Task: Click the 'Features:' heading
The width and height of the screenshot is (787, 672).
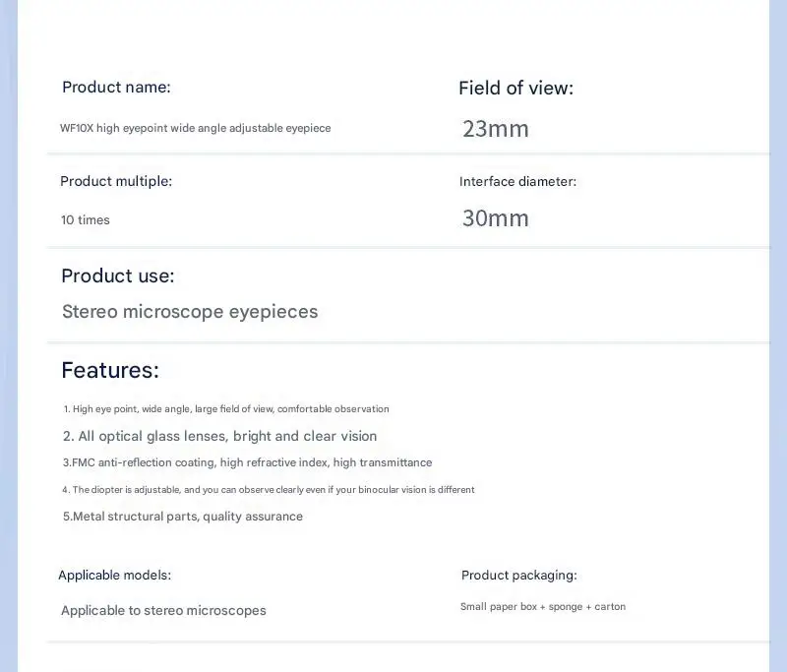Action: (110, 370)
